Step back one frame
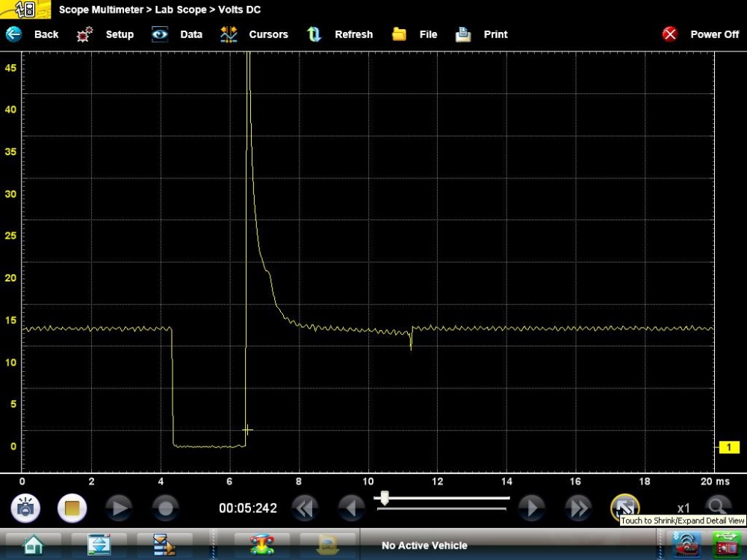 point(351,508)
